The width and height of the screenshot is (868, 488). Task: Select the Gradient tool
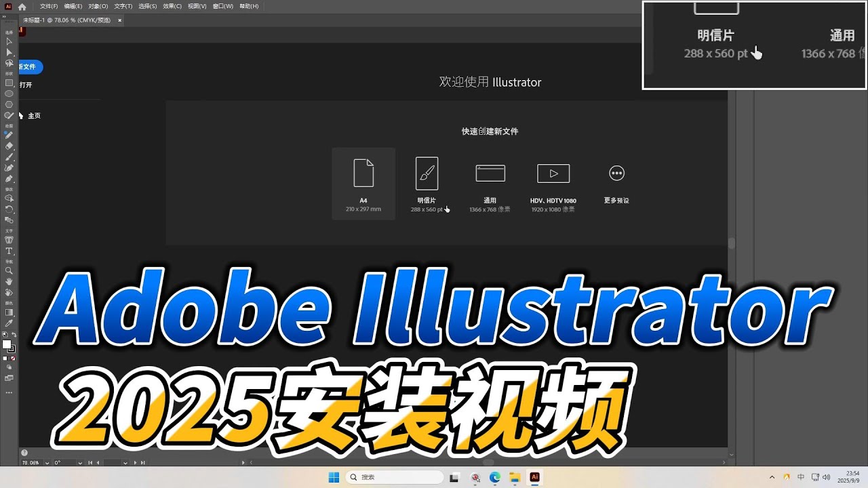[x=9, y=312]
